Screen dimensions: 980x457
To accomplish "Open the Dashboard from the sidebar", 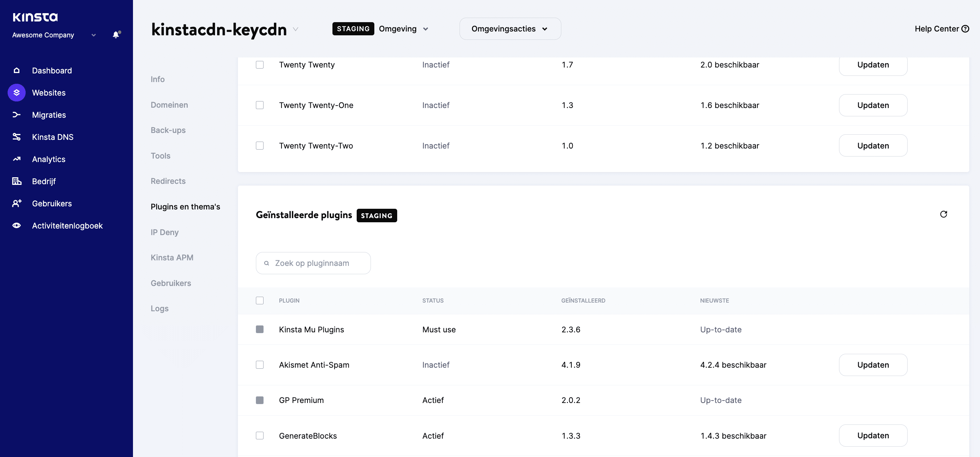I will (x=17, y=70).
